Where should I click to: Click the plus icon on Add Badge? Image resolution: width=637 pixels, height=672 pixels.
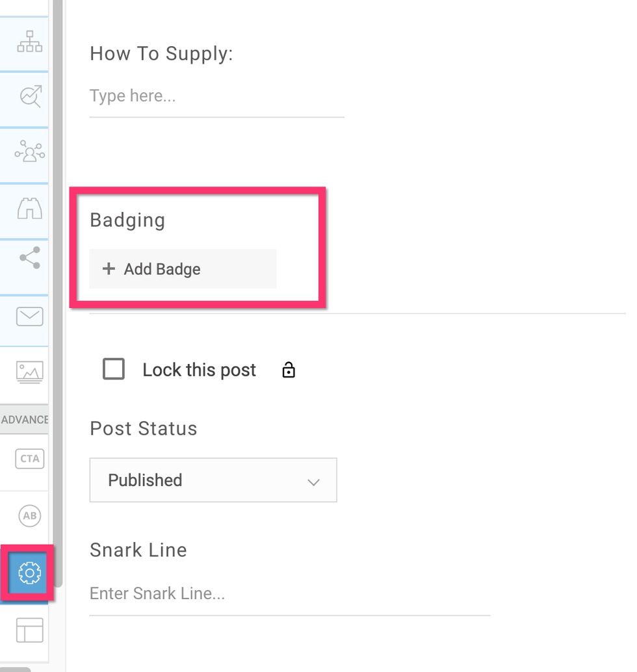(x=109, y=269)
